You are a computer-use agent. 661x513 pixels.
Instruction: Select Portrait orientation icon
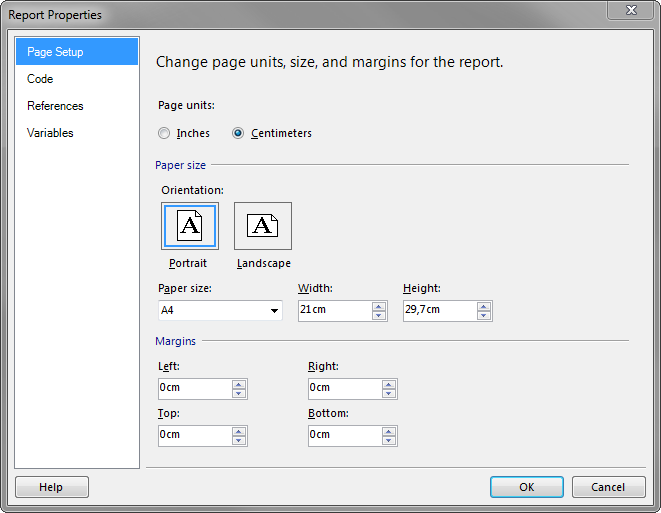(190, 226)
